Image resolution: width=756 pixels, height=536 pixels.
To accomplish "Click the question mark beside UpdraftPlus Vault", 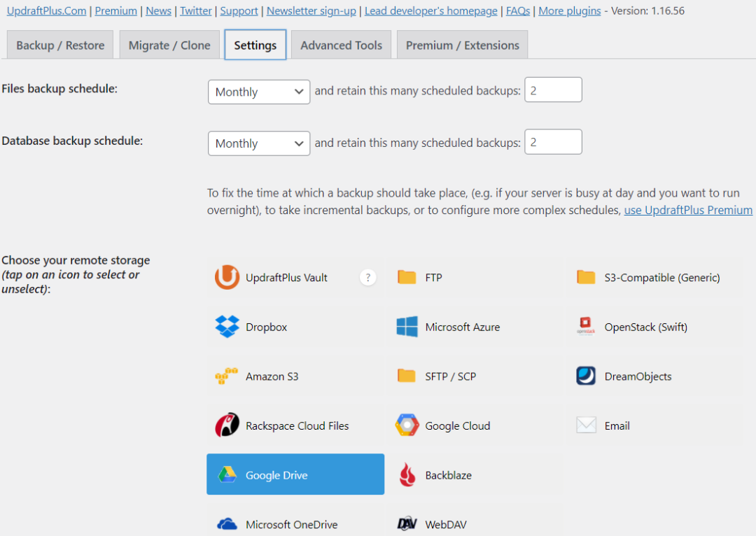I will 368,277.
